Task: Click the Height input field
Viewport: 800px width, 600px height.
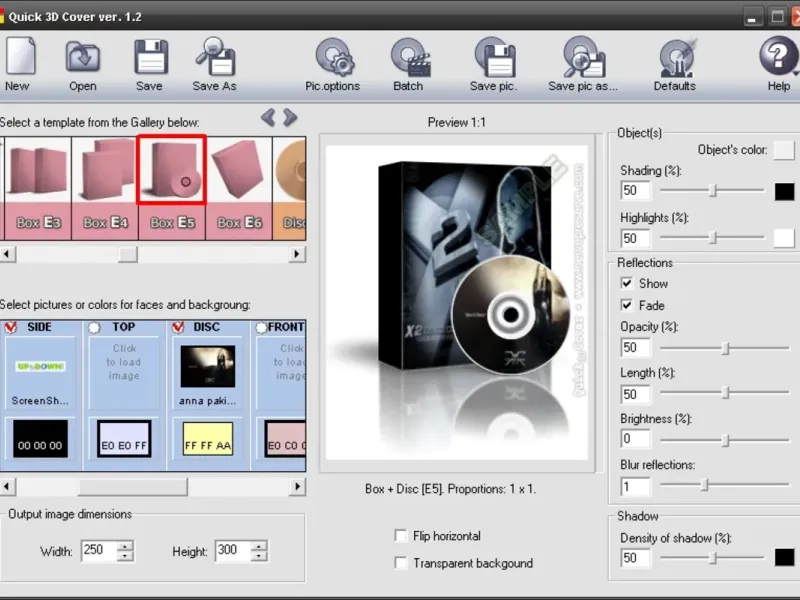Action: pyautogui.click(x=233, y=551)
